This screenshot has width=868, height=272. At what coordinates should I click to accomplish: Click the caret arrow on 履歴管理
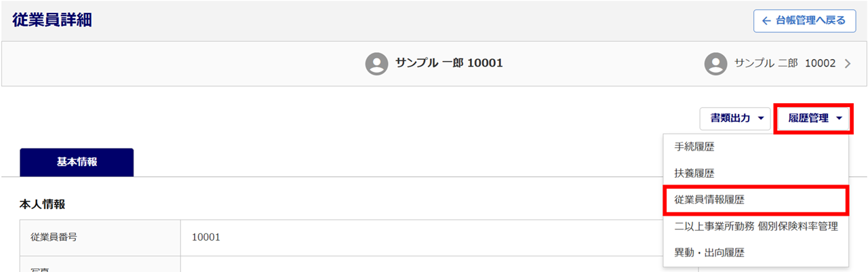[840, 118]
